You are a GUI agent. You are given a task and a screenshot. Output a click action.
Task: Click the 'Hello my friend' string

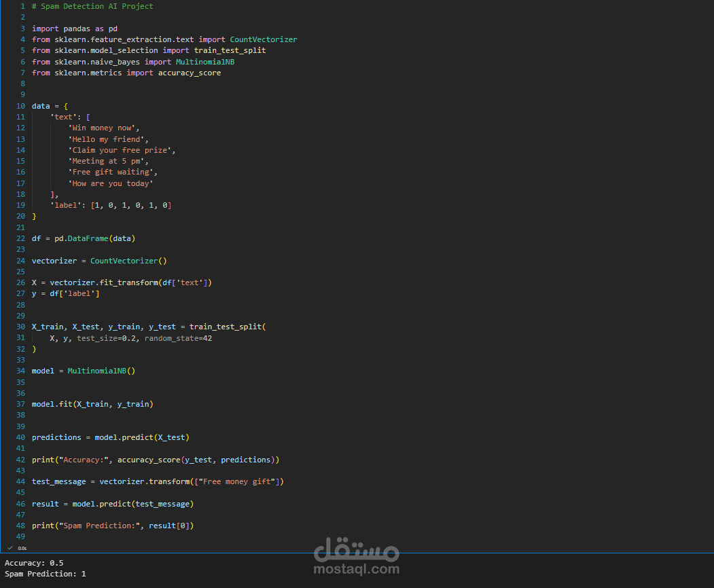pos(106,139)
